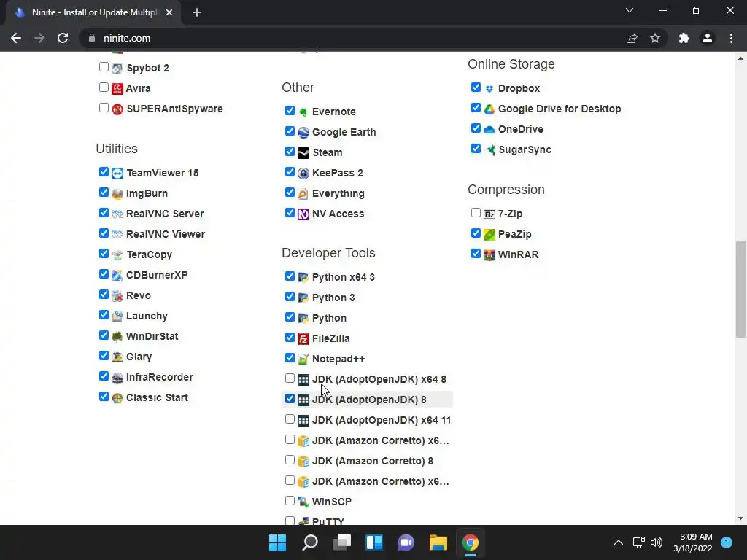Click the Chrome extensions puzzle icon
747x560 pixels.
point(684,38)
